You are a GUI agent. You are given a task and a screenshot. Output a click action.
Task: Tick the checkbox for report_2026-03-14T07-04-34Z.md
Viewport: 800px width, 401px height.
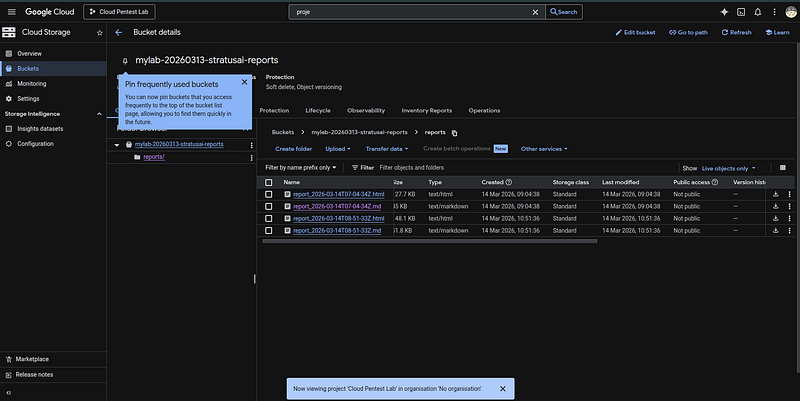click(x=268, y=206)
